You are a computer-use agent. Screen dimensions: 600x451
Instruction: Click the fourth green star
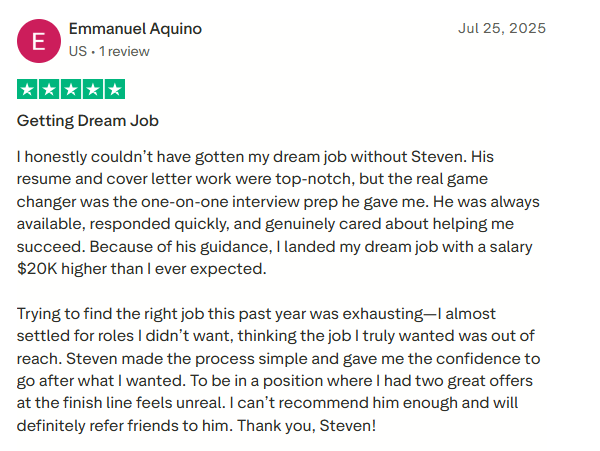93,89
